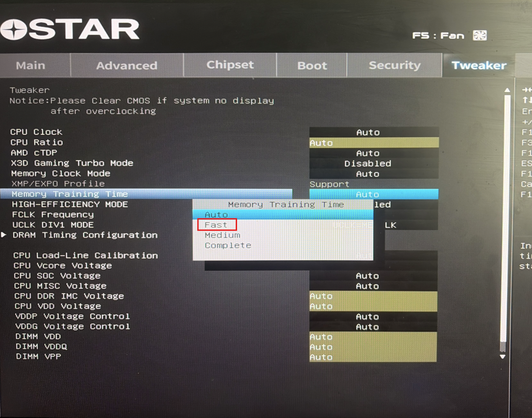532x418 pixels.
Task: Click the F5 Fan icon
Action: click(x=480, y=36)
